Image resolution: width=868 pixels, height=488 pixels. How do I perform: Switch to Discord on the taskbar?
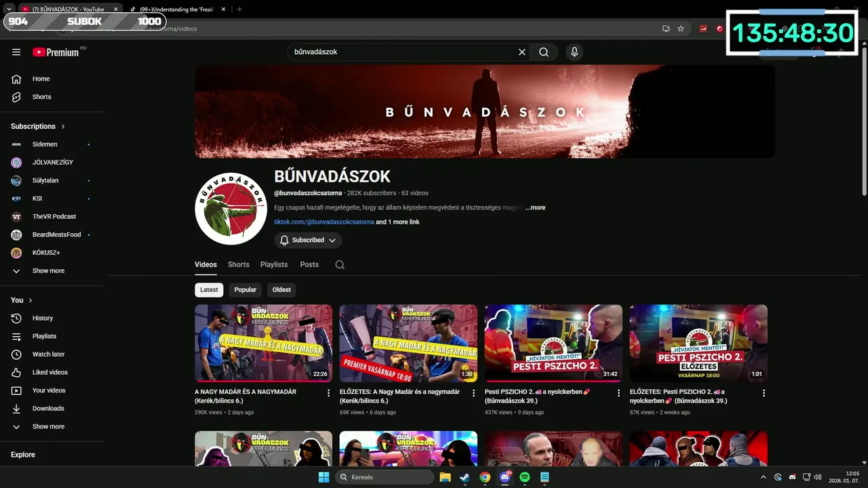(505, 477)
